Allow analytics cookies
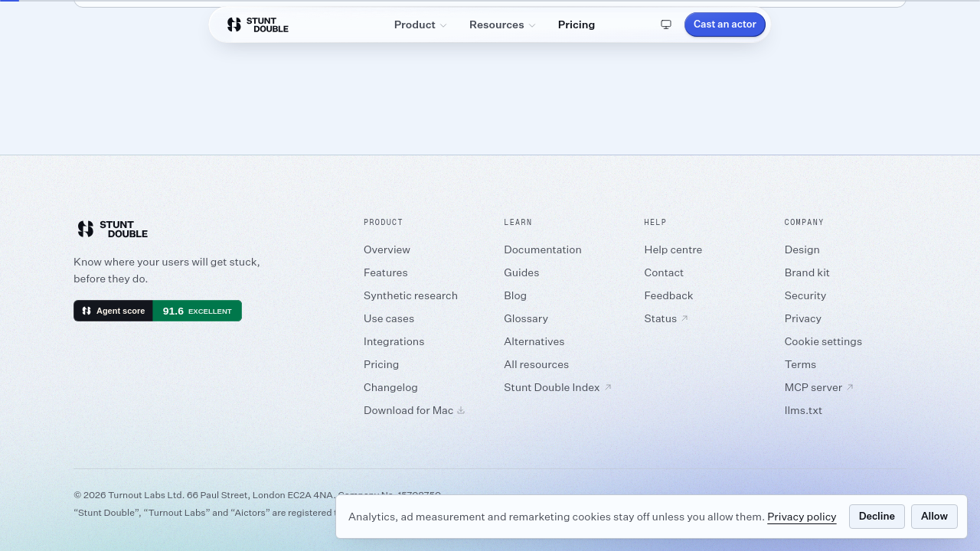980x551 pixels. coord(934,517)
